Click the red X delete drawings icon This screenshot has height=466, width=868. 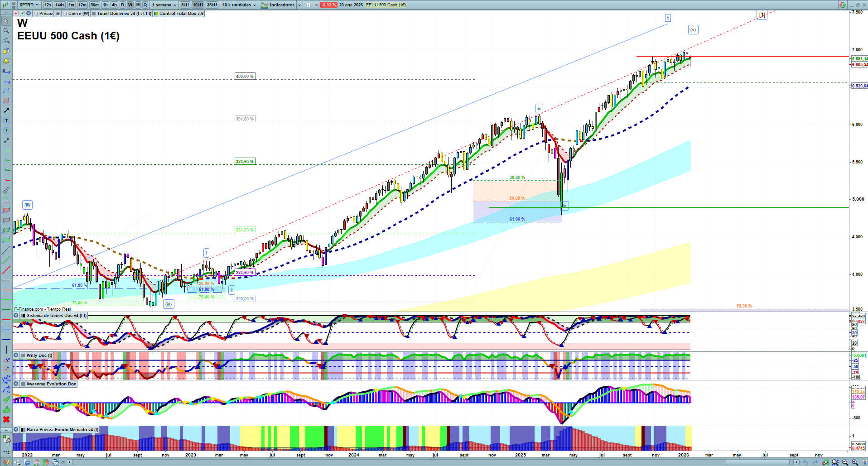[x=6, y=419]
